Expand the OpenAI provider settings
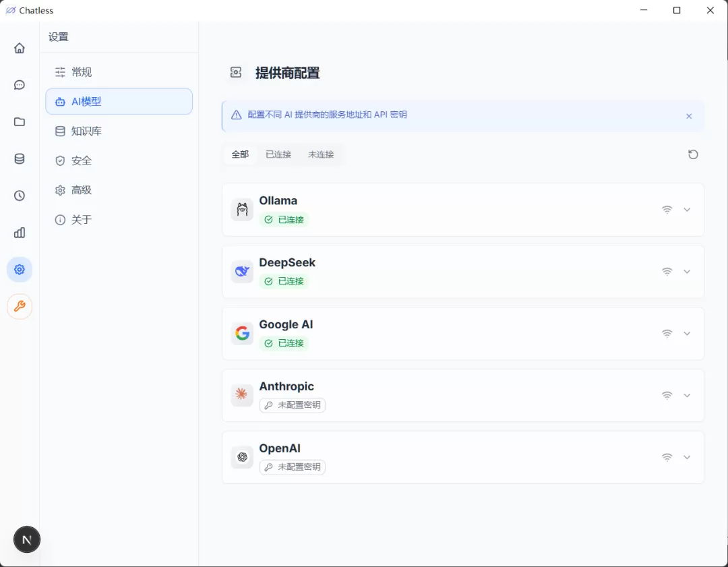Image resolution: width=728 pixels, height=567 pixels. coord(687,457)
